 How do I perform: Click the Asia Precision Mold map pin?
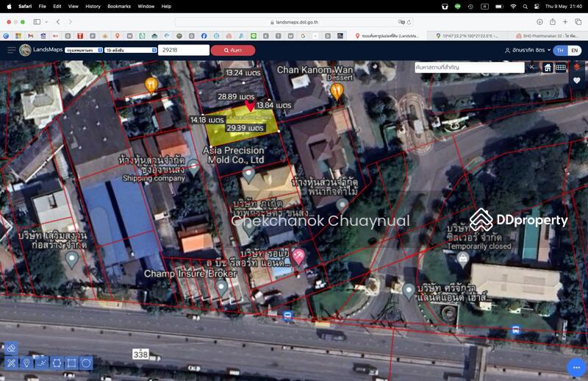[248, 174]
